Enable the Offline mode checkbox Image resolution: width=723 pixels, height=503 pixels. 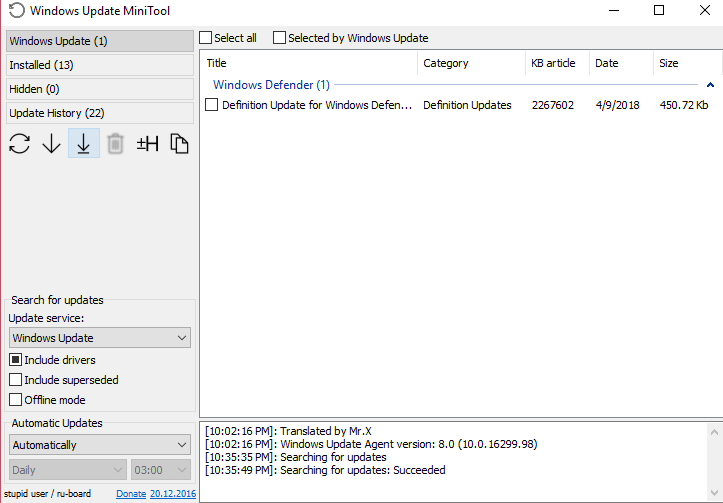click(x=15, y=400)
